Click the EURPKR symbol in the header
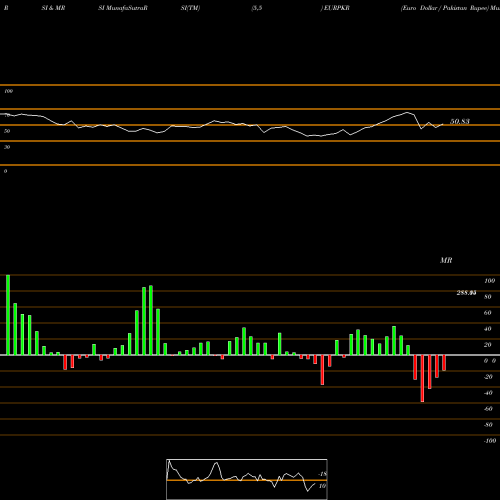This screenshot has width=500, height=500. tap(336, 8)
